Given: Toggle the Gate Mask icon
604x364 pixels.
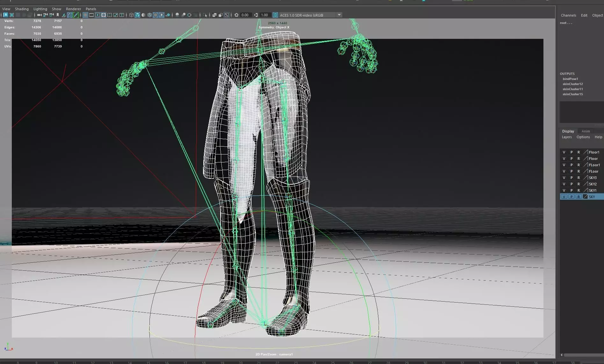Looking at the screenshot, I should coord(104,15).
